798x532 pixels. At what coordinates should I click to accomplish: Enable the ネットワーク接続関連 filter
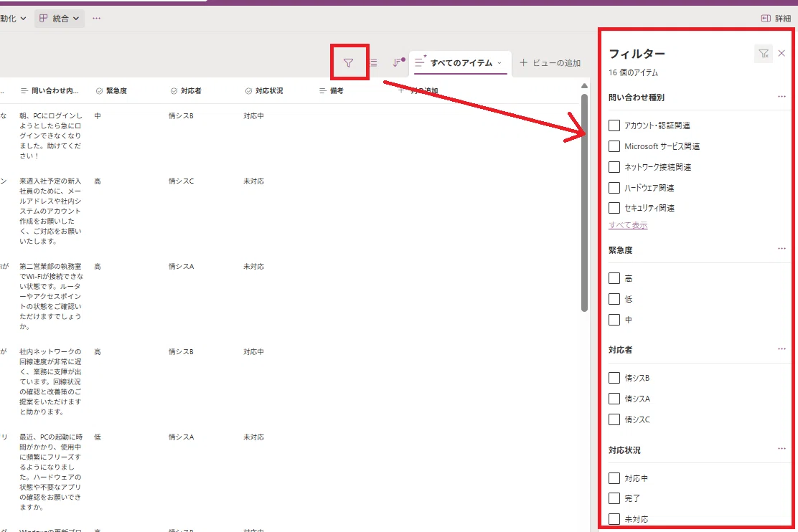[614, 167]
